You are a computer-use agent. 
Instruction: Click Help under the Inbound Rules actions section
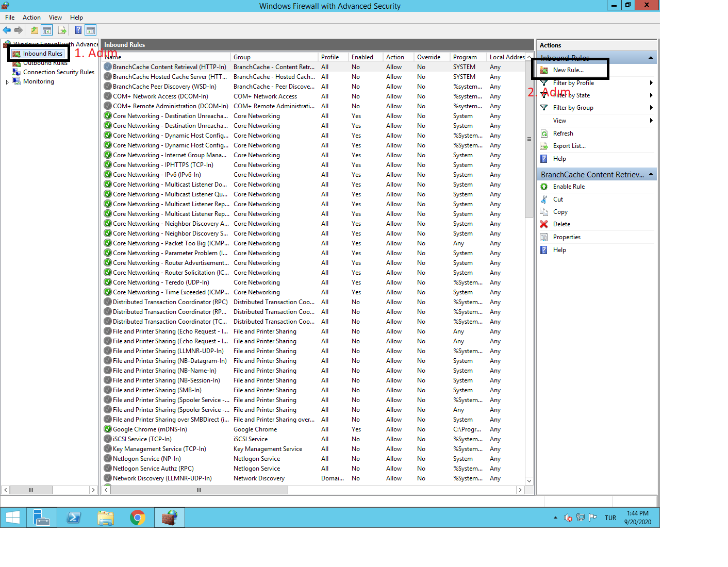pos(559,159)
